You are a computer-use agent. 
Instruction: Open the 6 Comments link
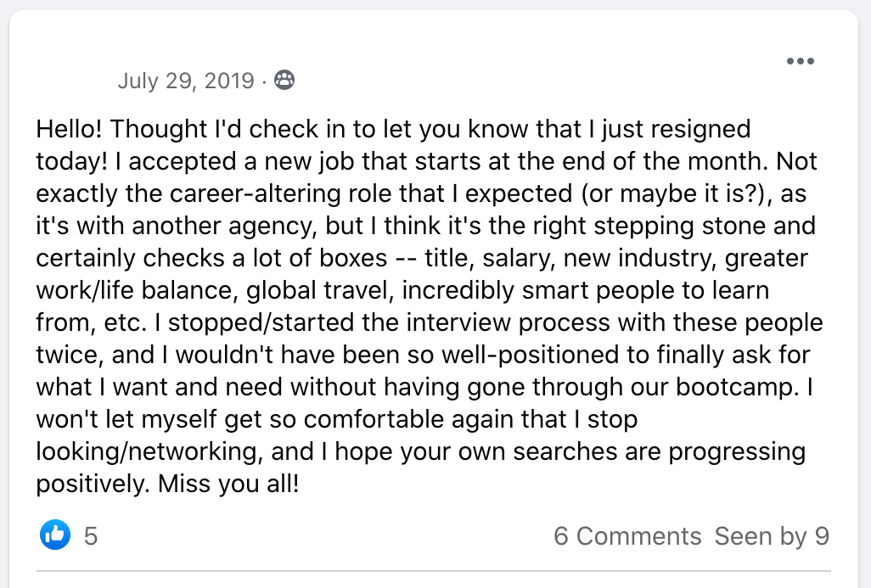[627, 536]
